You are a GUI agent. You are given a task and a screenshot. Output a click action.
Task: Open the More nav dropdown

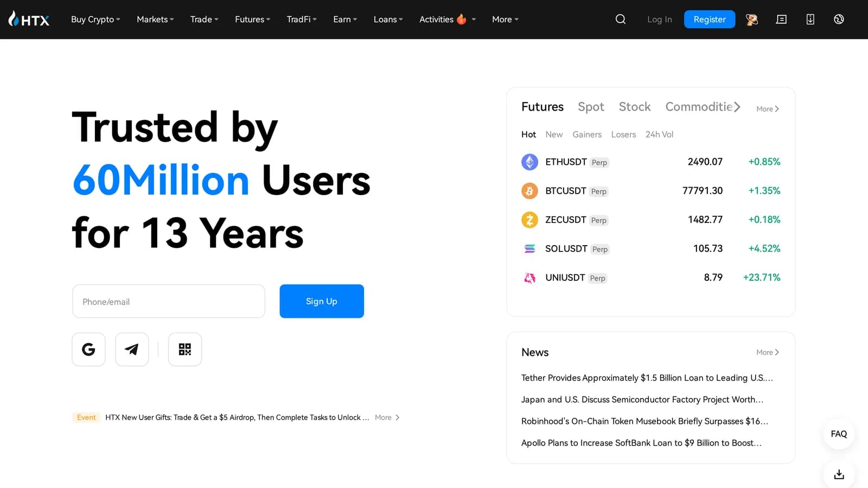tap(505, 20)
